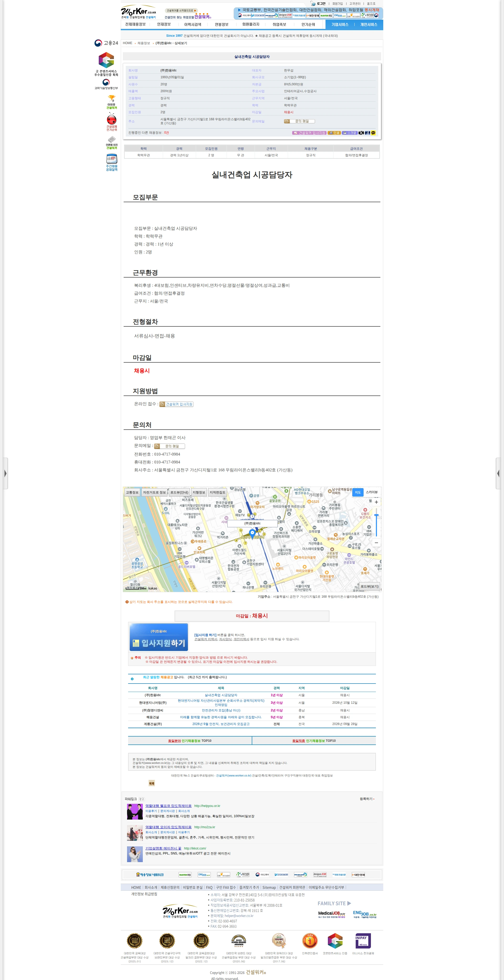The image size is (504, 980).
Task: Click 문의 메일 button in company info table
Action: click(x=299, y=121)
